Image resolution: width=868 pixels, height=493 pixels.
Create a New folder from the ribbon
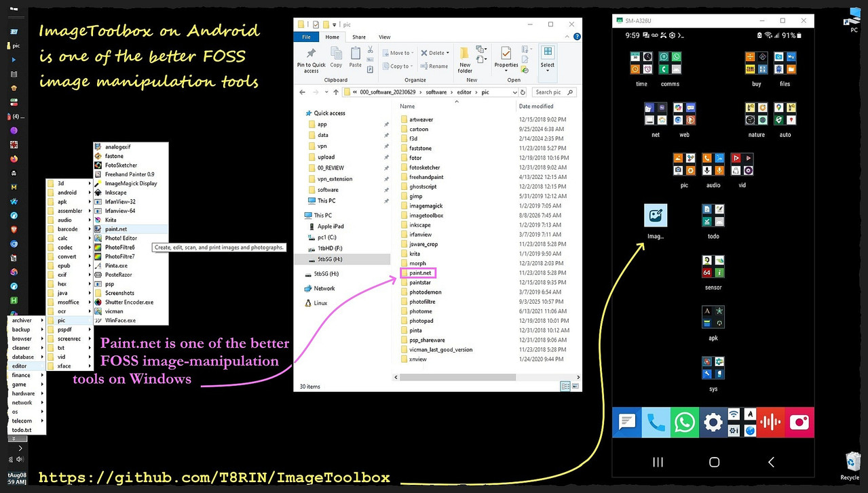coord(465,60)
